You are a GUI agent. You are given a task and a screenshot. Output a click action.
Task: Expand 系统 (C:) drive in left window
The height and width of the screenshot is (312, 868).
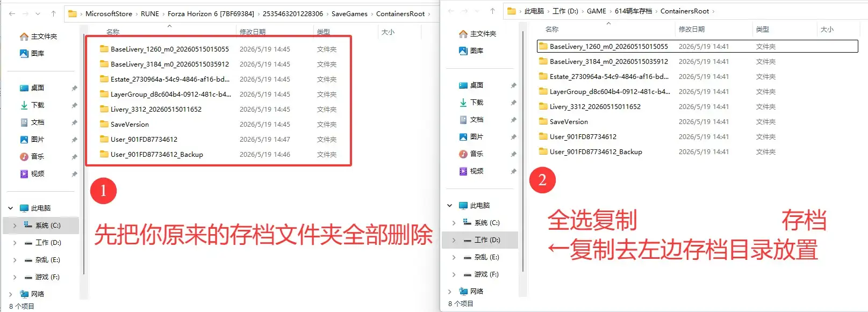pyautogui.click(x=15, y=226)
